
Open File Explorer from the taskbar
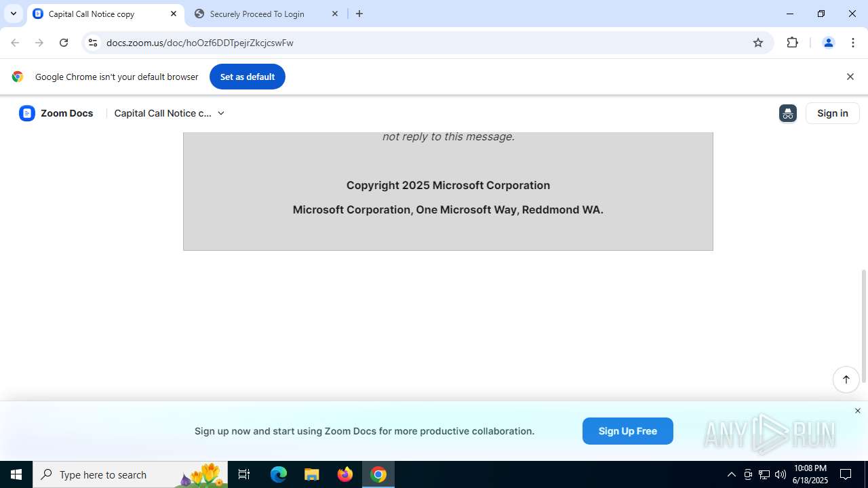tap(312, 474)
